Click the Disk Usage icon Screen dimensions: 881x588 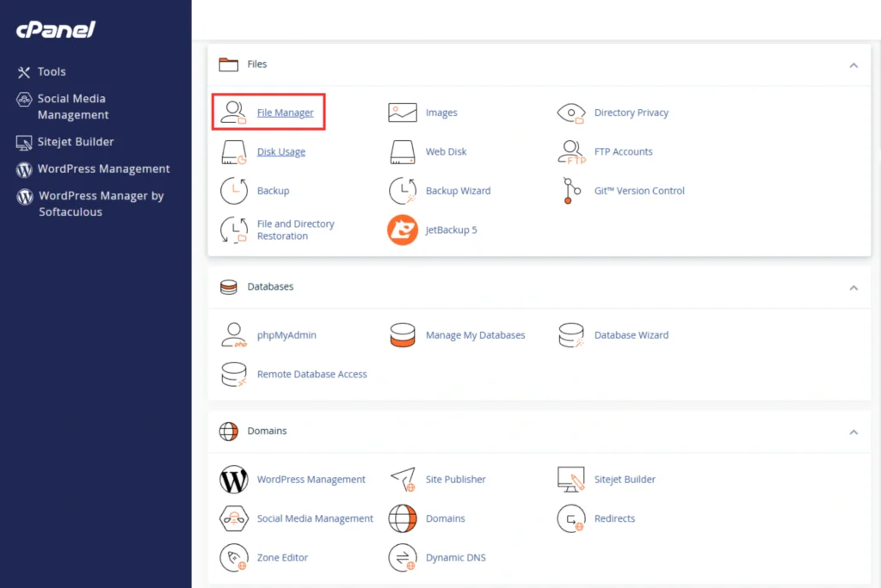[234, 151]
